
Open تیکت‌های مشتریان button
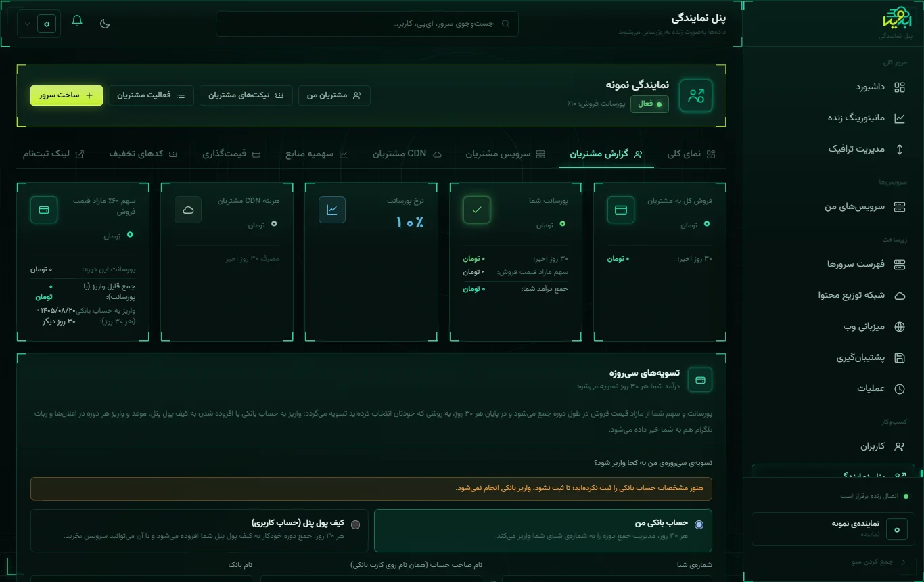[x=246, y=95]
